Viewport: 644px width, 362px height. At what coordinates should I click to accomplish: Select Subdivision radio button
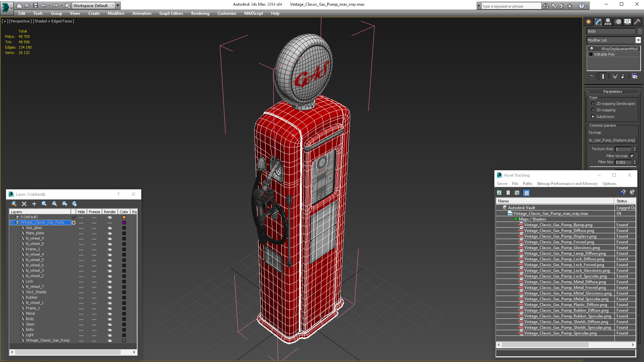pos(593,117)
